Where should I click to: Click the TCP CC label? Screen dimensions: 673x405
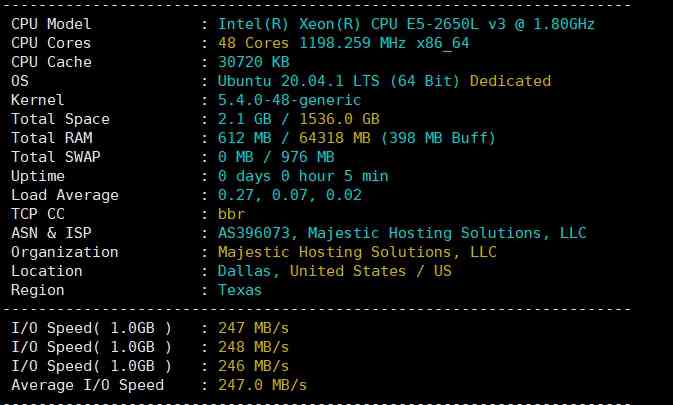(38, 214)
